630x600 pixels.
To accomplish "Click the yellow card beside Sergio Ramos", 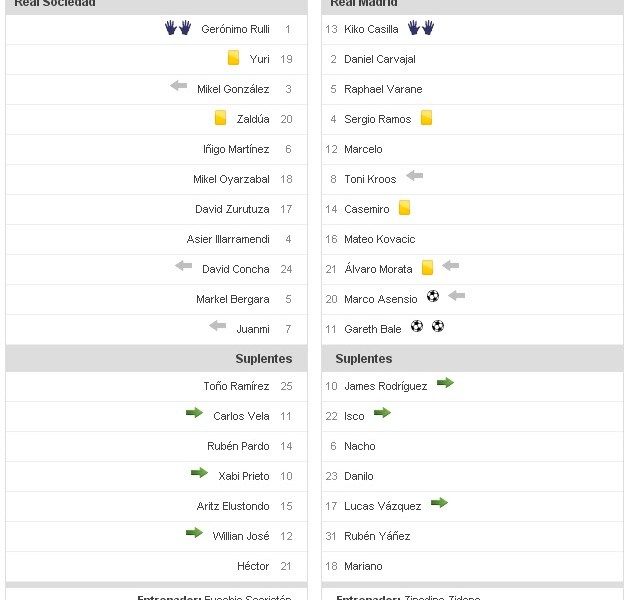I will coord(426,118).
